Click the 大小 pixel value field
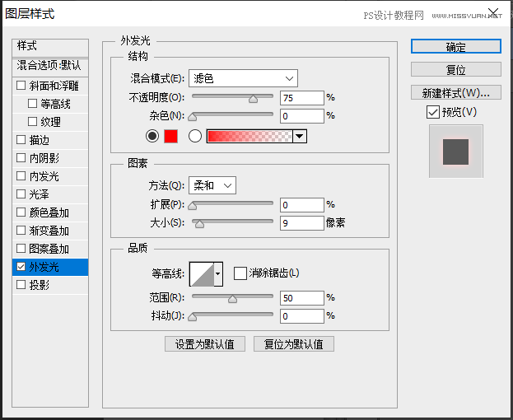 302,223
